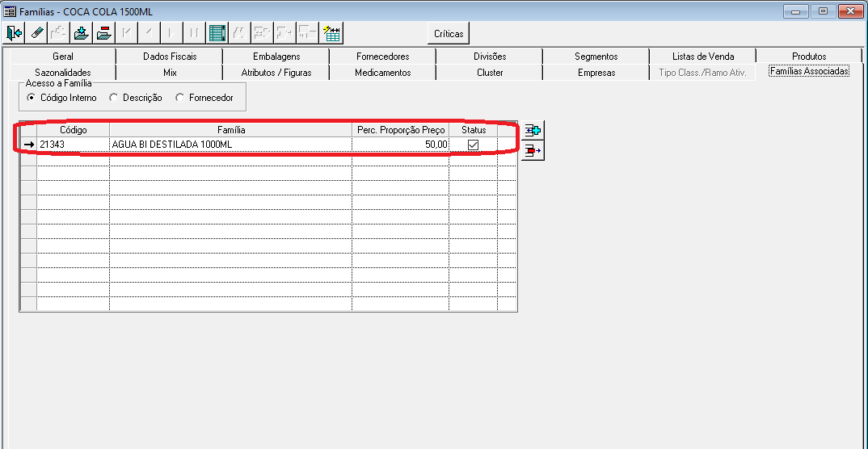Open the Listas de Venda tab

coord(703,57)
